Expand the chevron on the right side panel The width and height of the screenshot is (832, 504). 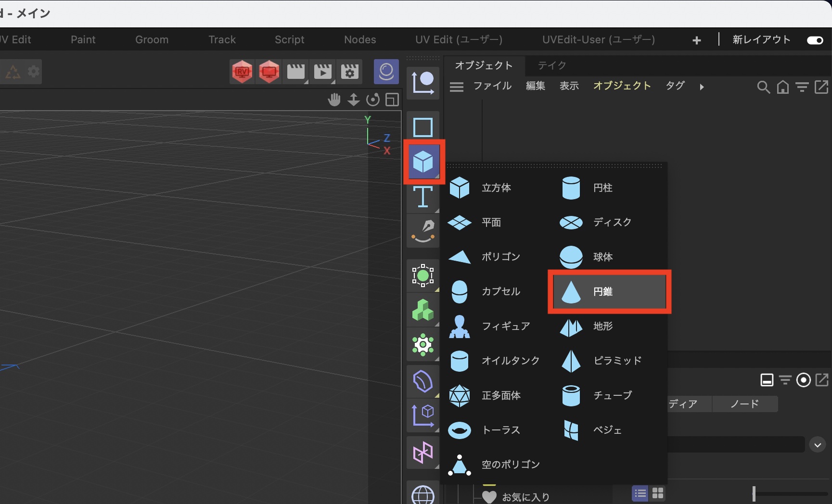(x=817, y=445)
